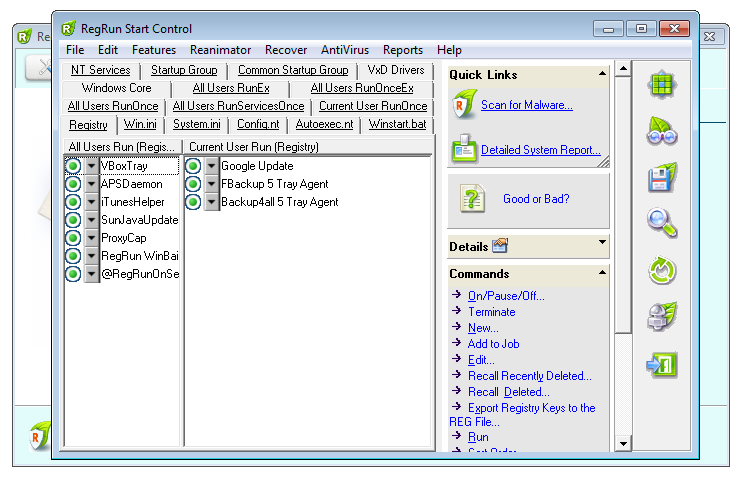Click the magnifying glass sidebar icon

662,223
